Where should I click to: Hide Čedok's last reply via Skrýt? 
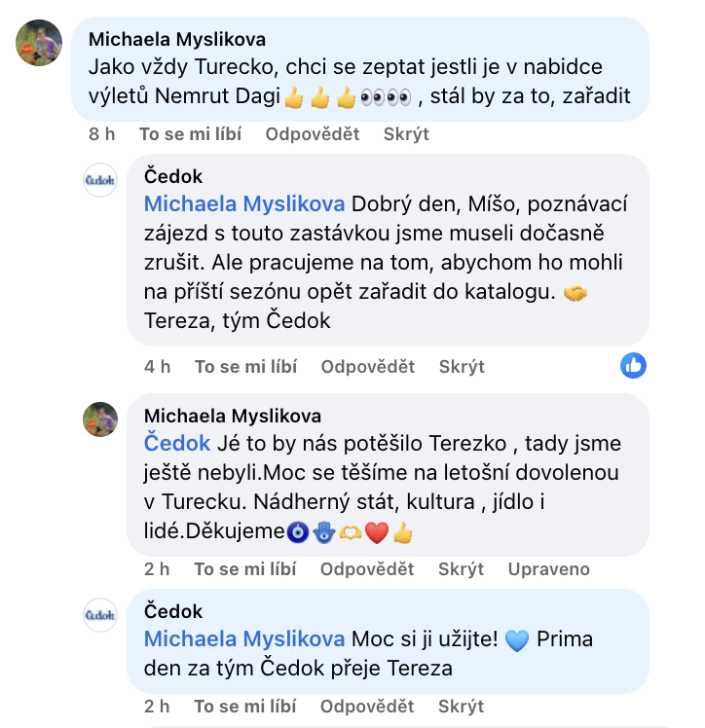click(462, 707)
